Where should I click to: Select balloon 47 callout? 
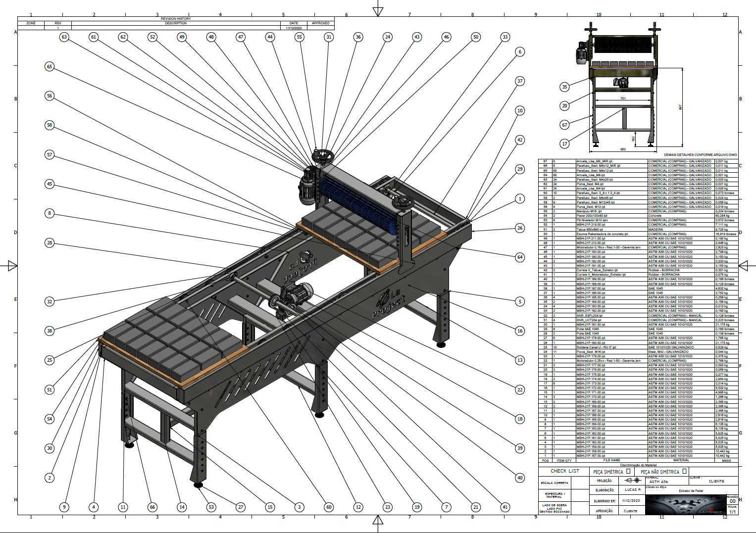tap(241, 37)
